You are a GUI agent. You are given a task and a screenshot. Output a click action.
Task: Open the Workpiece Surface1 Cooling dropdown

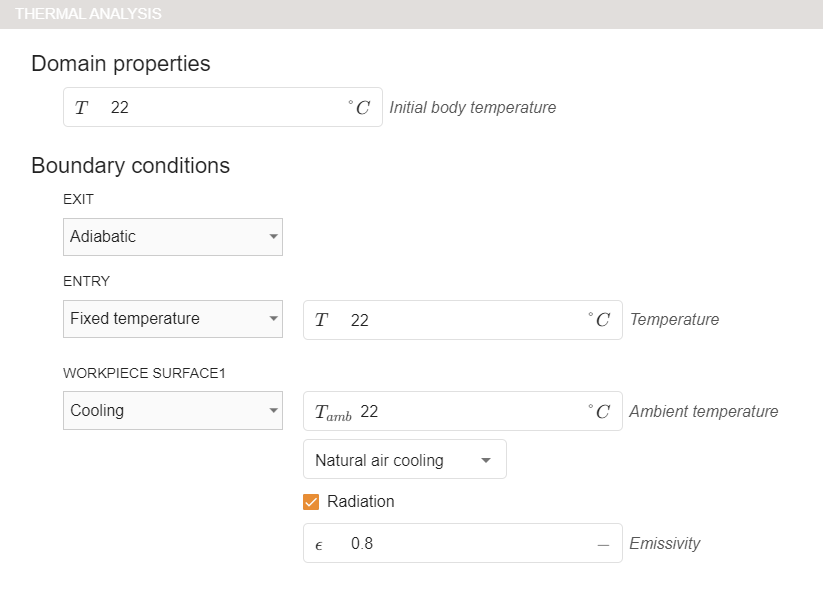click(x=172, y=410)
